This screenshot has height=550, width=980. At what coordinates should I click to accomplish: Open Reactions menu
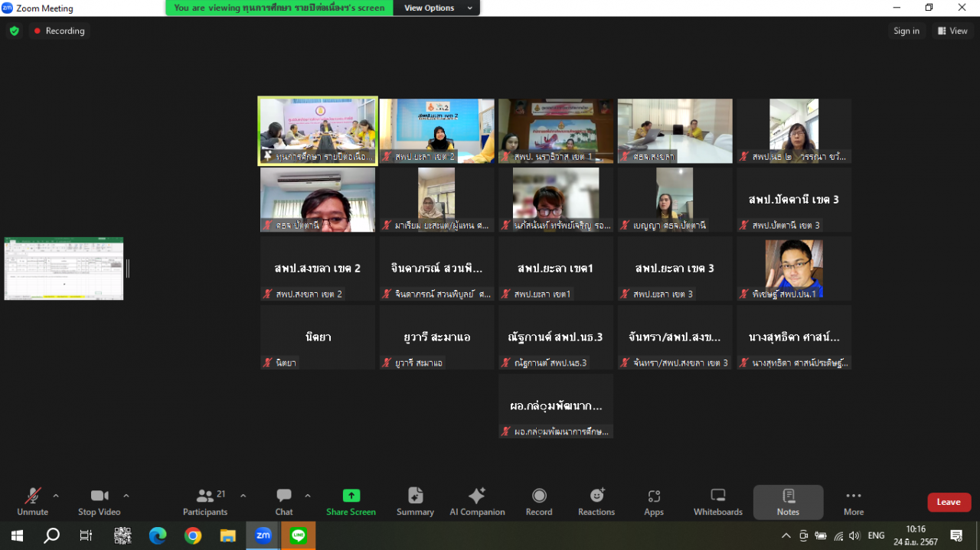(x=596, y=502)
